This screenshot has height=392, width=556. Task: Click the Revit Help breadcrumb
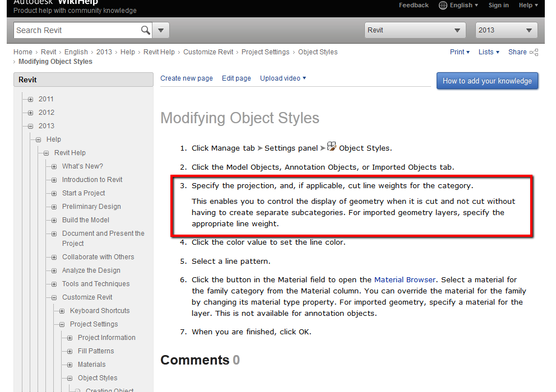[x=159, y=52]
